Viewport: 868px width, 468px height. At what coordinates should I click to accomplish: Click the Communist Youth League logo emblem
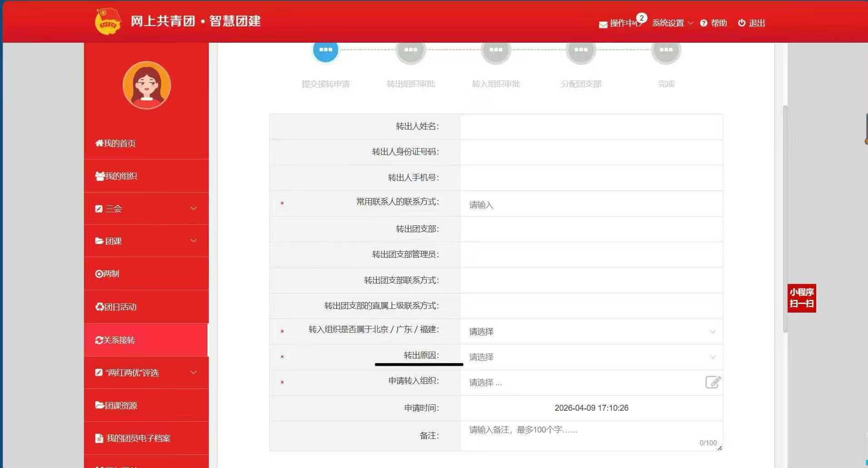108,21
